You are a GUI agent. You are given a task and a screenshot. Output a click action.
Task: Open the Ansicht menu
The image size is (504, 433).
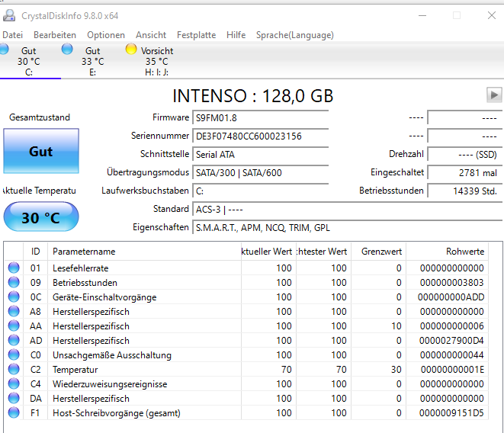[151, 35]
